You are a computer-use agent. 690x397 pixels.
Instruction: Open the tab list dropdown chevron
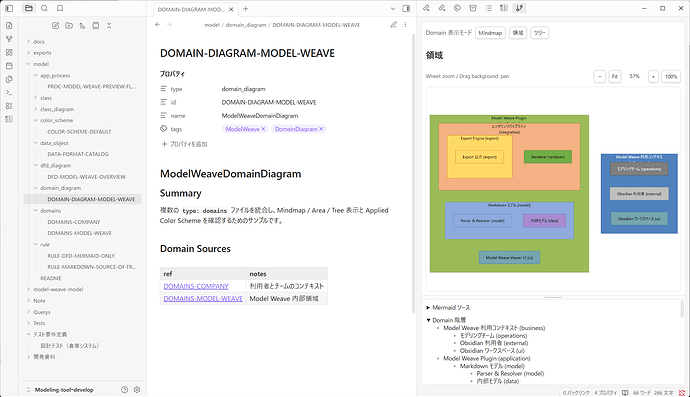pos(393,8)
